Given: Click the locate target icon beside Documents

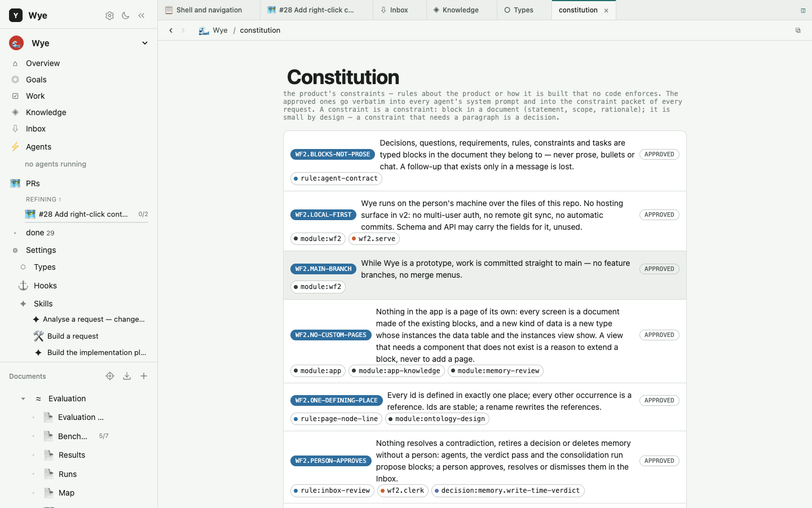Looking at the screenshot, I should (x=110, y=376).
